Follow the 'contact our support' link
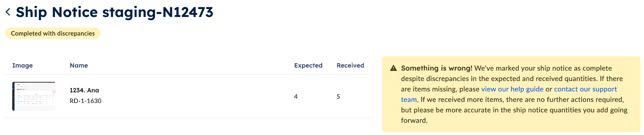644x135 pixels. pyautogui.click(x=585, y=89)
